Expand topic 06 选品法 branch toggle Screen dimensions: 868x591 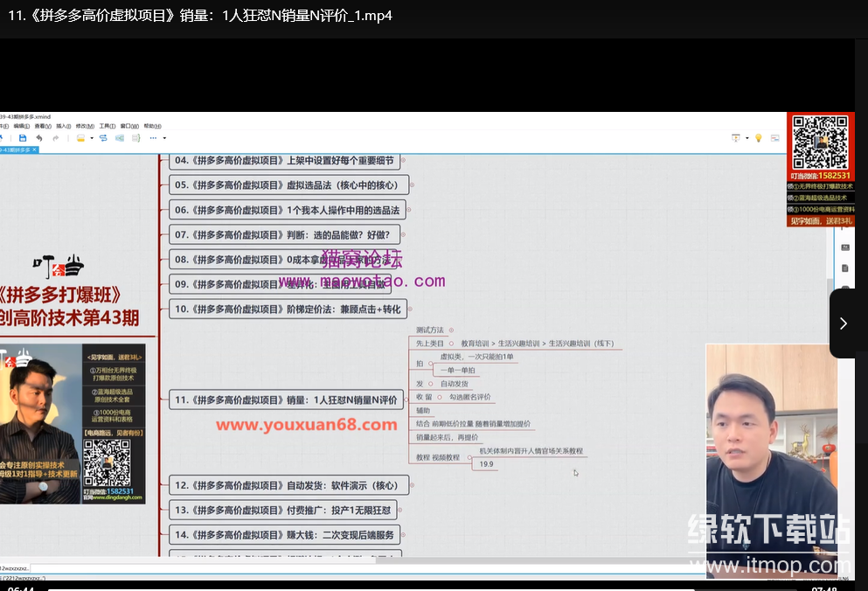coord(408,210)
